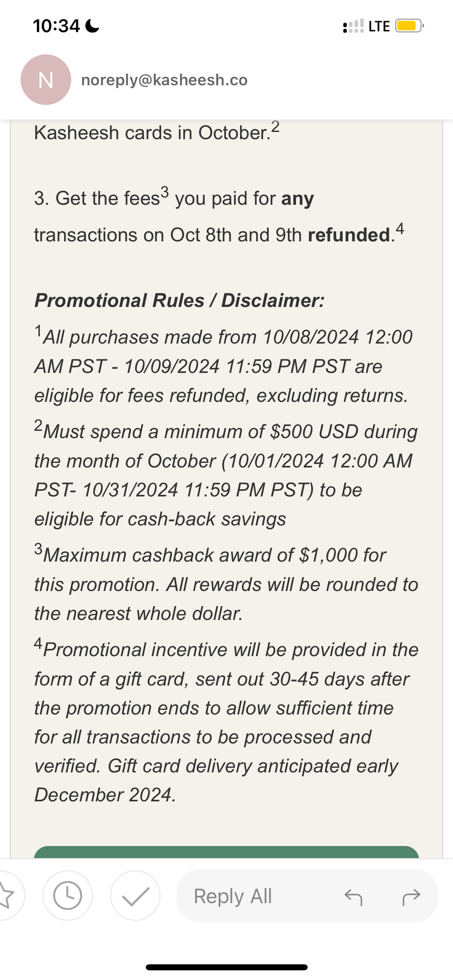453x980 pixels.
Task: Tap the battery icon in status bar
Action: pyautogui.click(x=409, y=26)
